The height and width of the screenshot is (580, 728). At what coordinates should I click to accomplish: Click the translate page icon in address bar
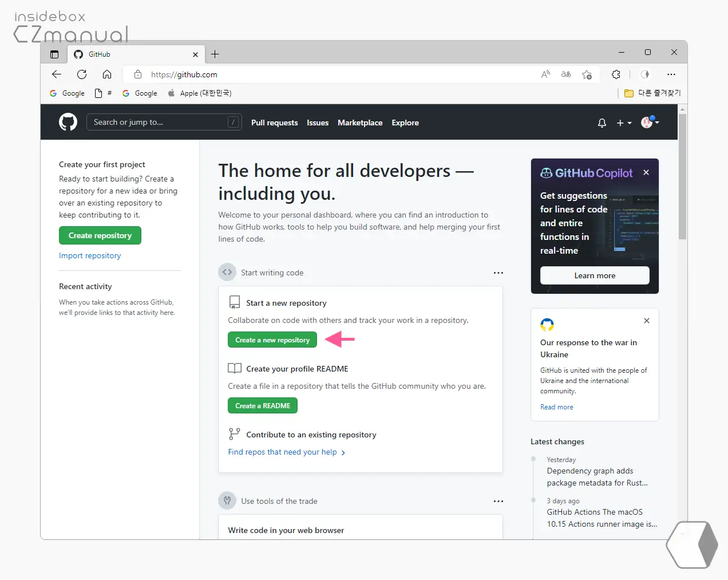[x=566, y=74]
